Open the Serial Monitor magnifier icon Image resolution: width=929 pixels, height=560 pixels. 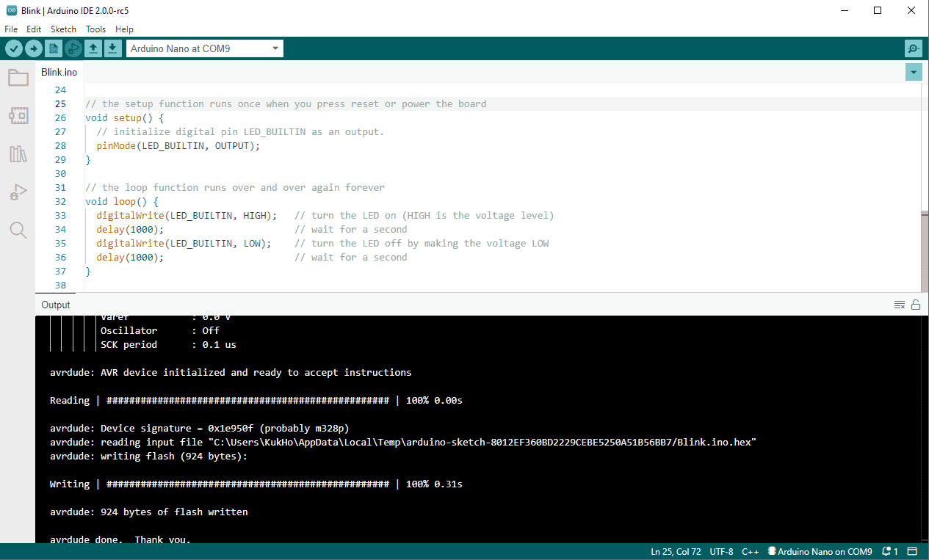pos(913,48)
